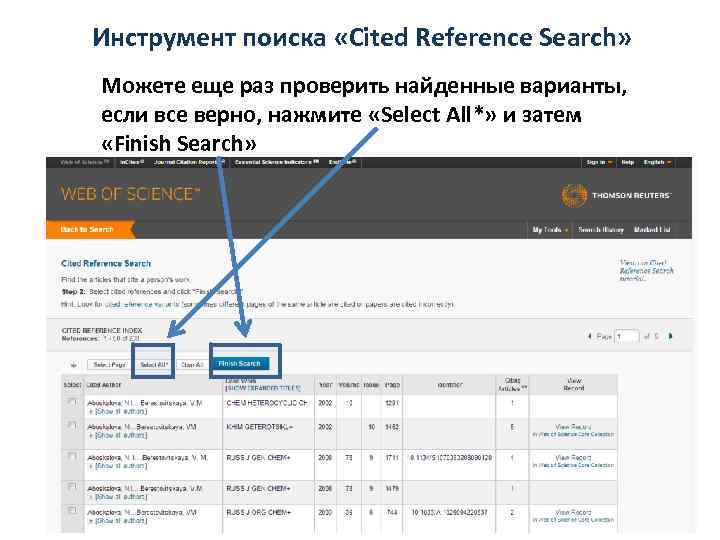Screen dimensions: 720x540
Task: Expand all authors for KHIM GETEROTSIKL row
Action: coord(118,435)
